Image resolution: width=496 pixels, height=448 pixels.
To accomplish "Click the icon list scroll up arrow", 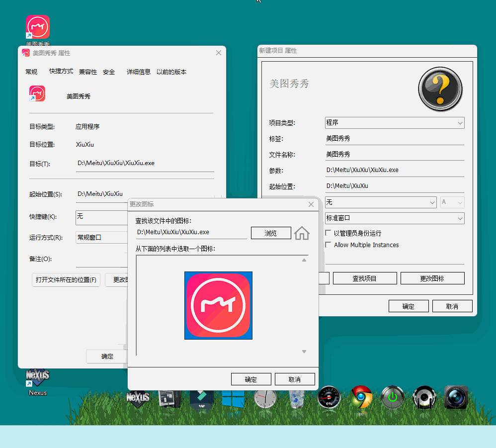I will (x=304, y=260).
